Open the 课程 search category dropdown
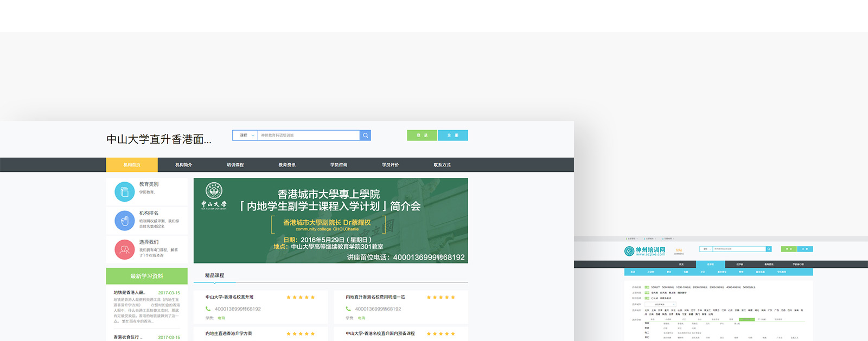 (x=245, y=136)
